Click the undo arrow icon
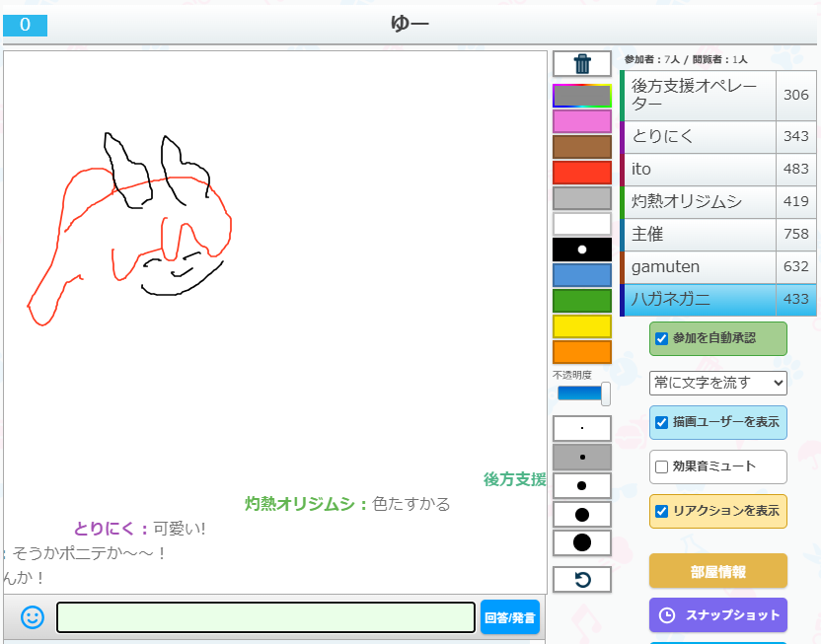Screen dimensions: 821x644 click(x=582, y=580)
